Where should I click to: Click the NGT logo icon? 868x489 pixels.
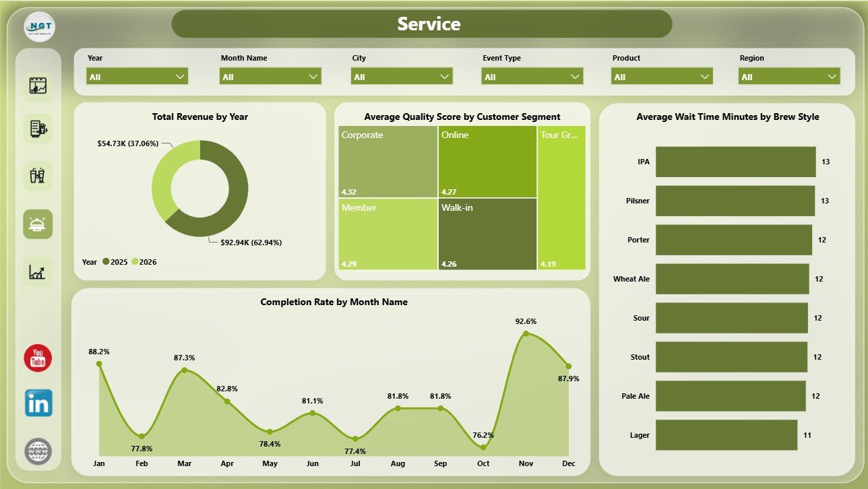[x=39, y=27]
